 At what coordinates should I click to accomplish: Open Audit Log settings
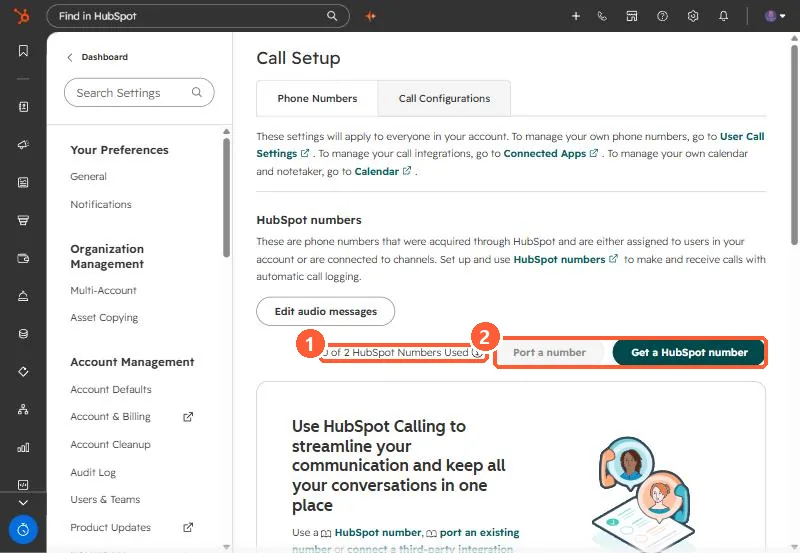pyautogui.click(x=93, y=472)
